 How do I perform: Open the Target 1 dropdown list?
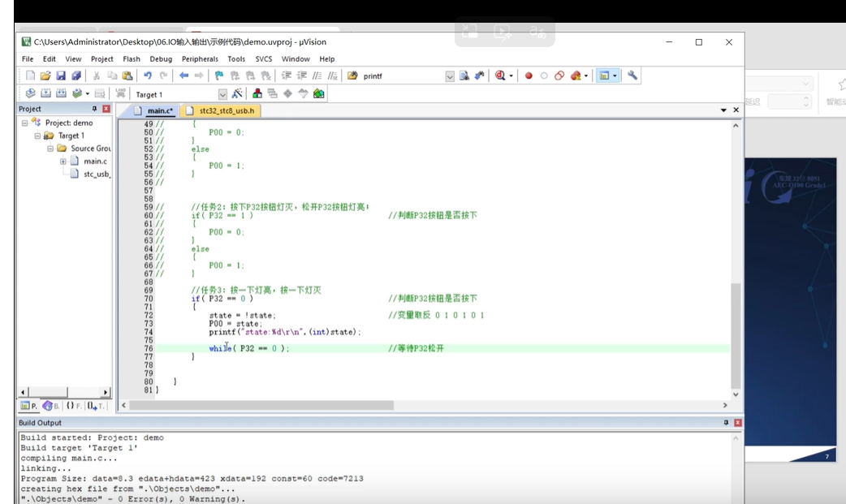222,94
